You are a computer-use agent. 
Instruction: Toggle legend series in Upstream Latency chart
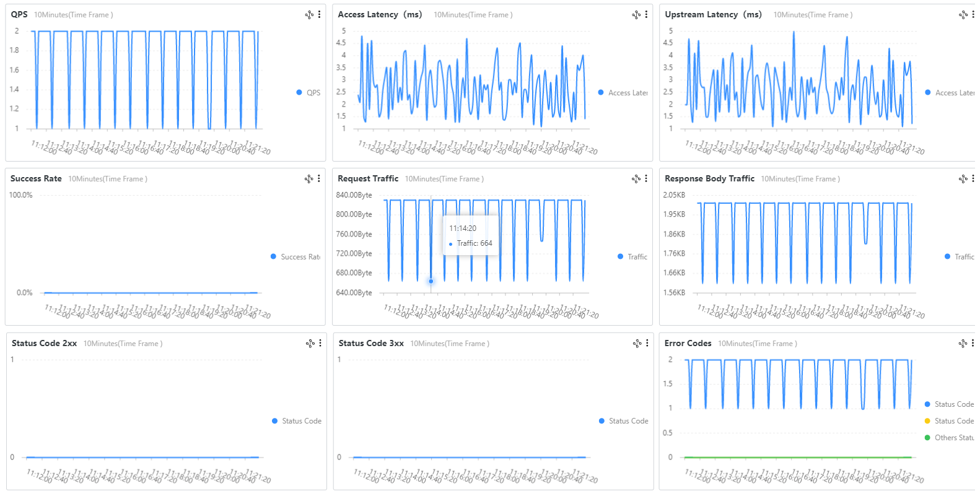coord(950,92)
